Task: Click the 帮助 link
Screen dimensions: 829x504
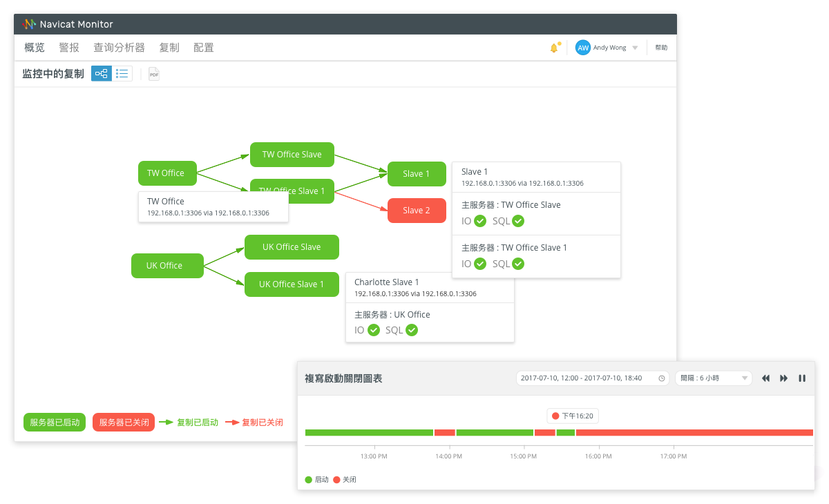Action: tap(661, 48)
